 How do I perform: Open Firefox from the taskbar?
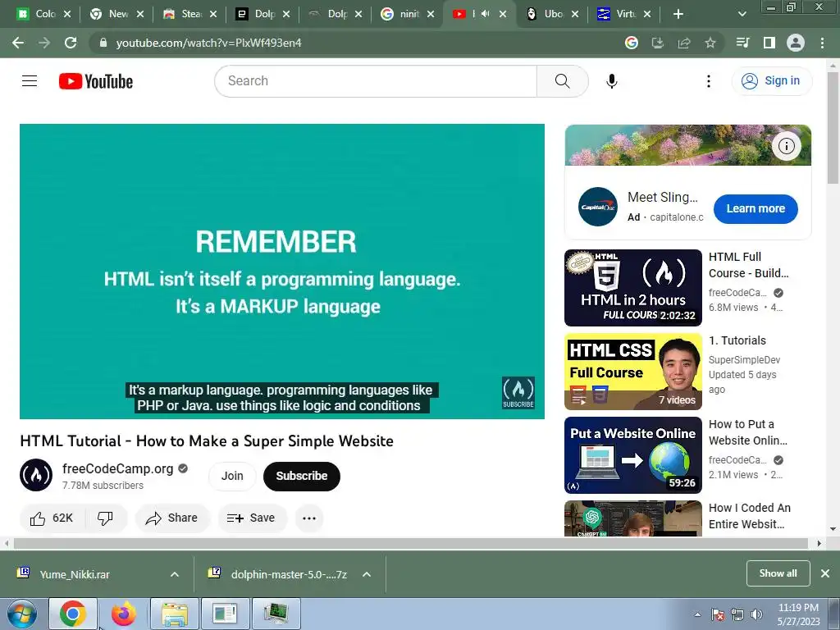(x=123, y=614)
